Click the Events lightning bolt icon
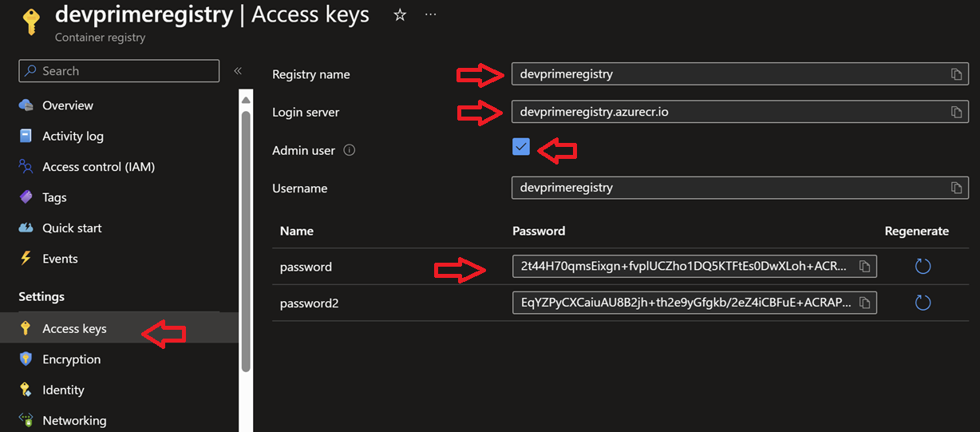The width and height of the screenshot is (980, 432). [26, 259]
